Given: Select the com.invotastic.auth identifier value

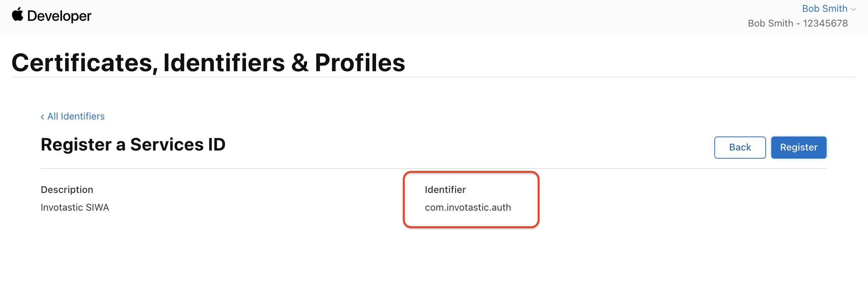Looking at the screenshot, I should 468,207.
